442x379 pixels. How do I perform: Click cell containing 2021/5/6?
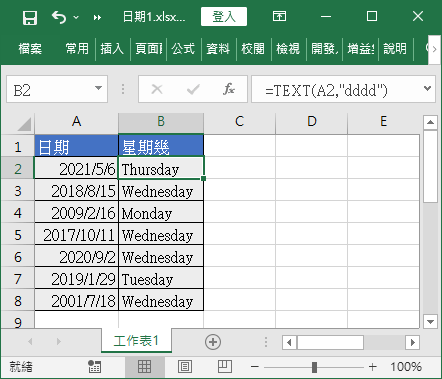76,168
